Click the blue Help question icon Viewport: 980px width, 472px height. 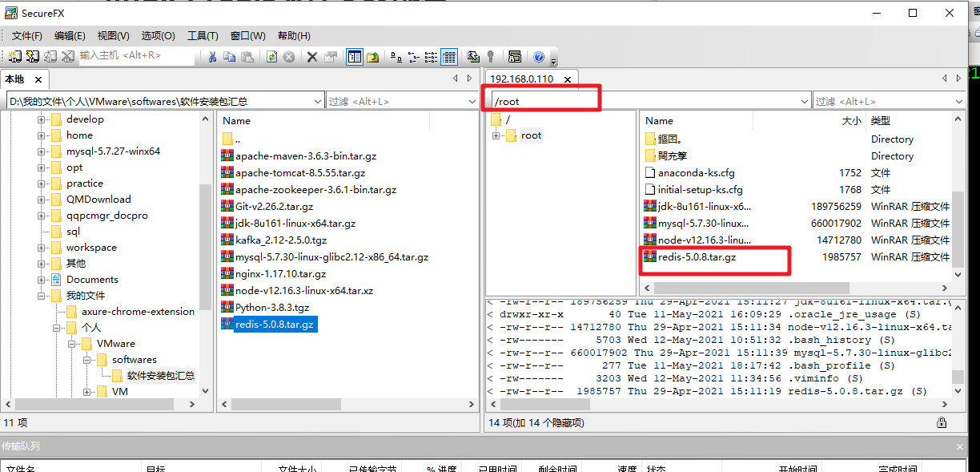click(539, 57)
